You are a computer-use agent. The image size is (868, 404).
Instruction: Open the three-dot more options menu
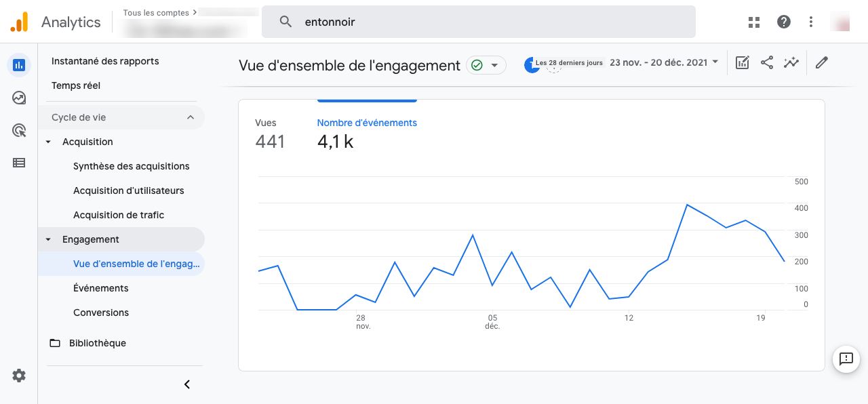[x=811, y=22]
